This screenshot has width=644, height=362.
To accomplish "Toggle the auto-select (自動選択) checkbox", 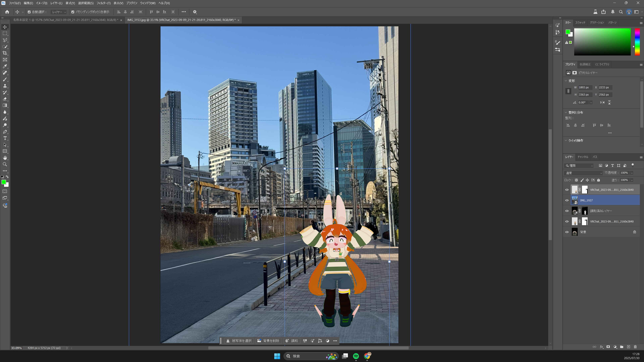I will (29, 12).
